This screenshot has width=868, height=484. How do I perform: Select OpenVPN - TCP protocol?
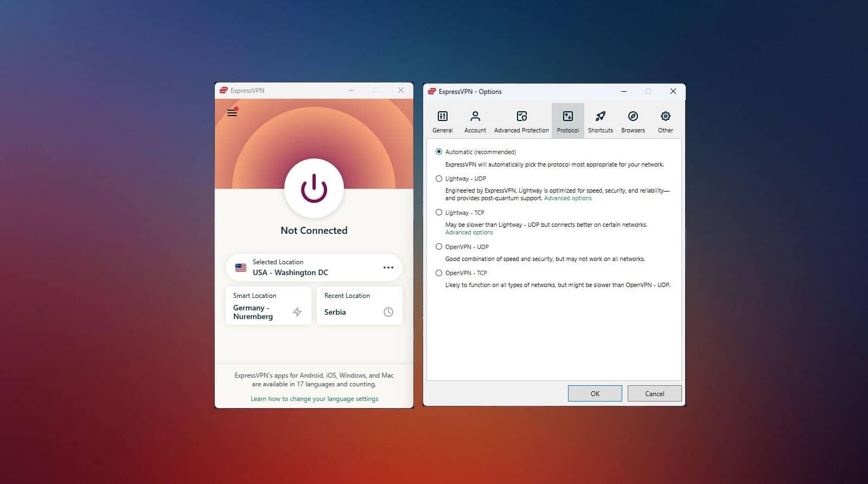click(x=439, y=273)
